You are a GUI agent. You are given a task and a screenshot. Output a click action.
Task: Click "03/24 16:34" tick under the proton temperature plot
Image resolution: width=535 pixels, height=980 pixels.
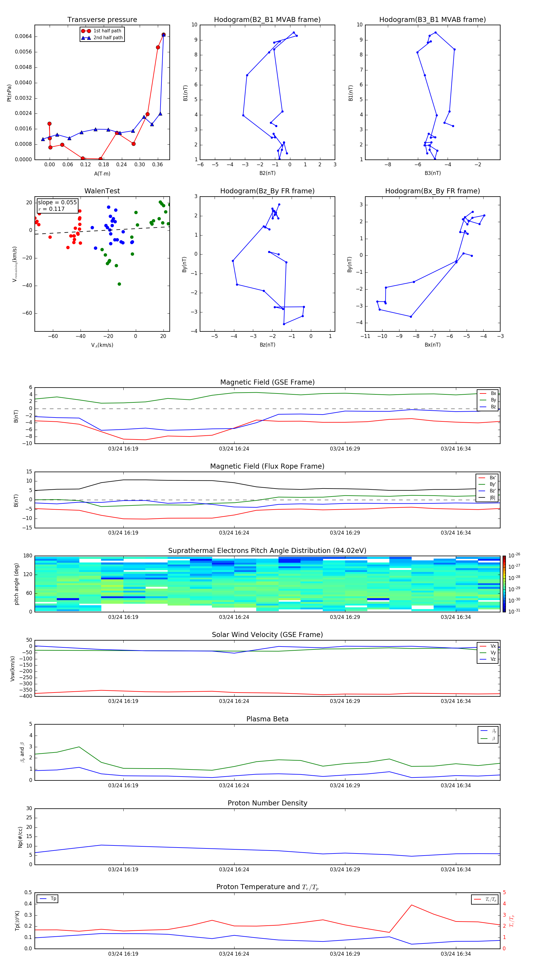tap(456, 954)
